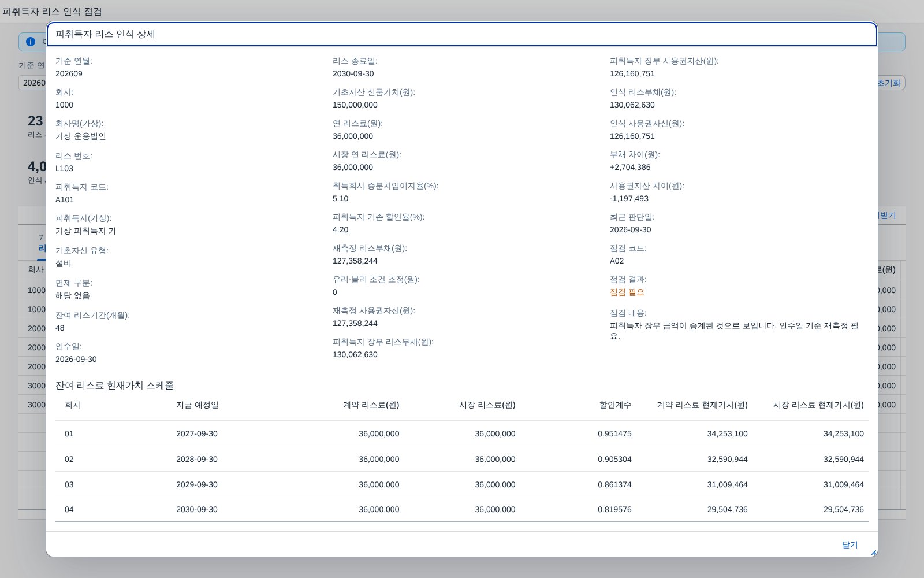Viewport: 924px width, 578px height.
Task: Click the 잔여 리스료 현재가치 스케줄 heading
Action: 114,385
